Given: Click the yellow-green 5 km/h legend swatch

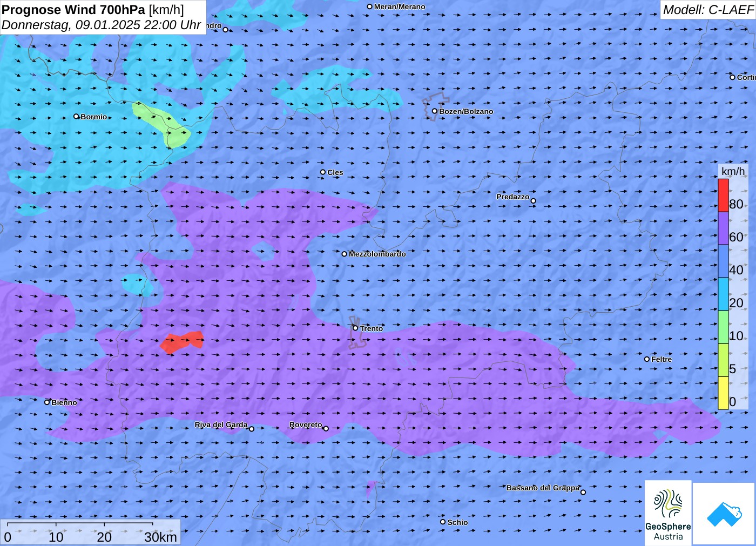Looking at the screenshot, I should pyautogui.click(x=723, y=360).
